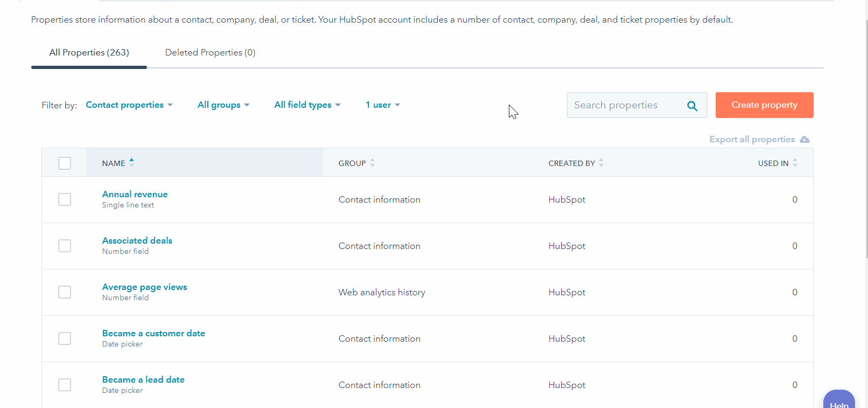Screen dimensions: 868x408
Task: Sort by the GROUP column arrow icon
Action: coord(372,163)
